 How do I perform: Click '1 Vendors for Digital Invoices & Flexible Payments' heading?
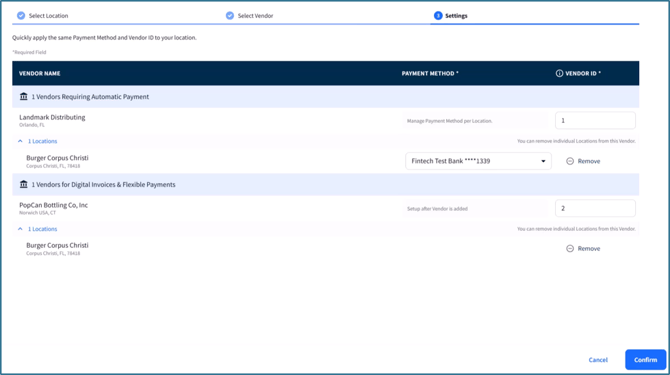click(103, 185)
